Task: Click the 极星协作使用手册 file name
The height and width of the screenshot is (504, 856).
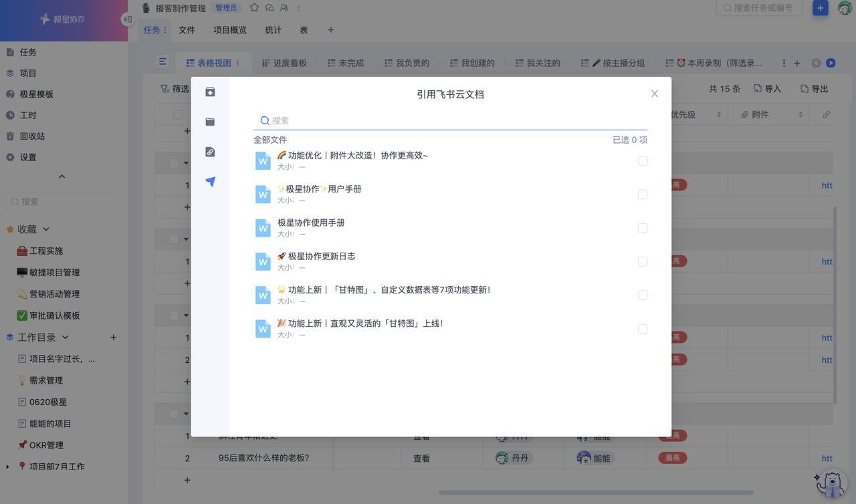Action: (311, 223)
